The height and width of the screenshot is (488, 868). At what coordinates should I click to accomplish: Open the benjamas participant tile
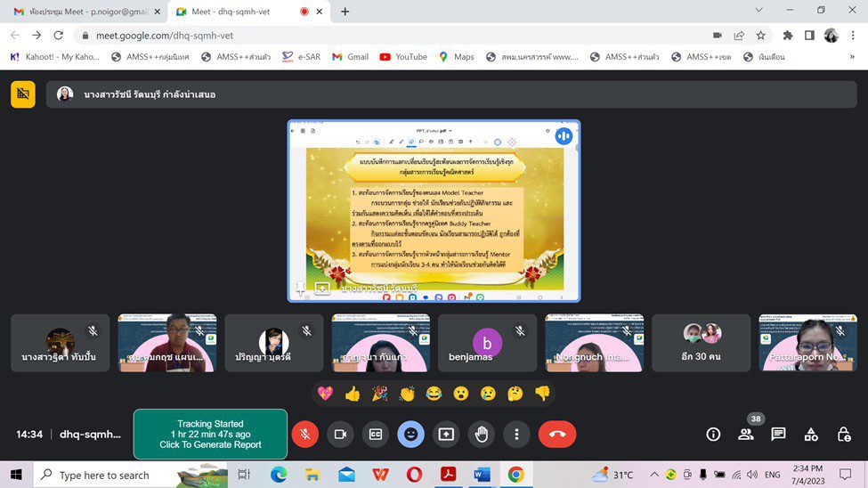(x=487, y=343)
